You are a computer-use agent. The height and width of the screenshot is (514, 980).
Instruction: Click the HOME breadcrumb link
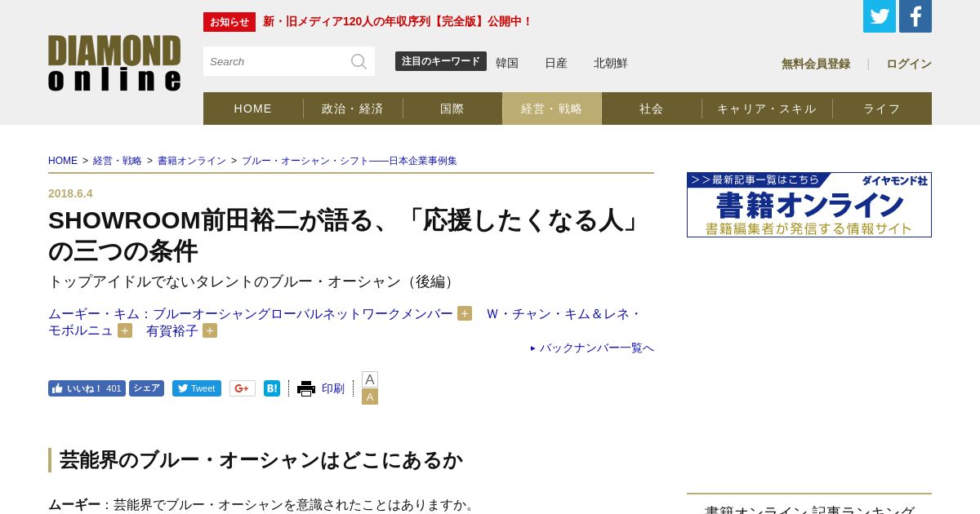63,161
